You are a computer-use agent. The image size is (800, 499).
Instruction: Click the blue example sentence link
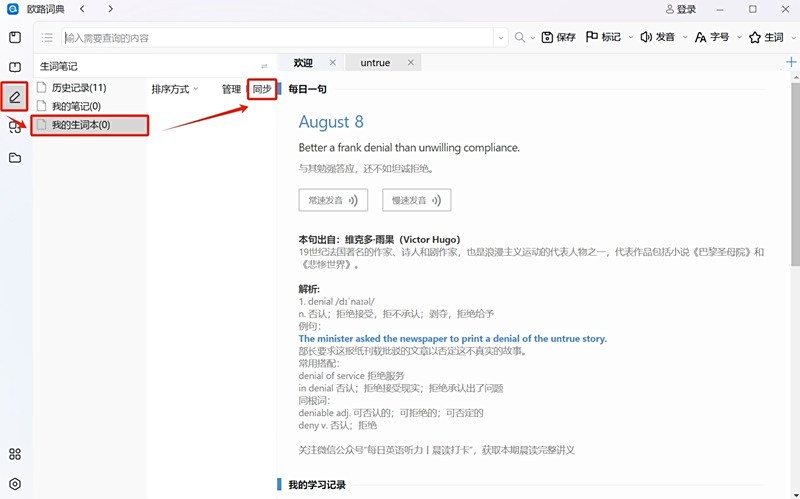pyautogui.click(x=453, y=339)
